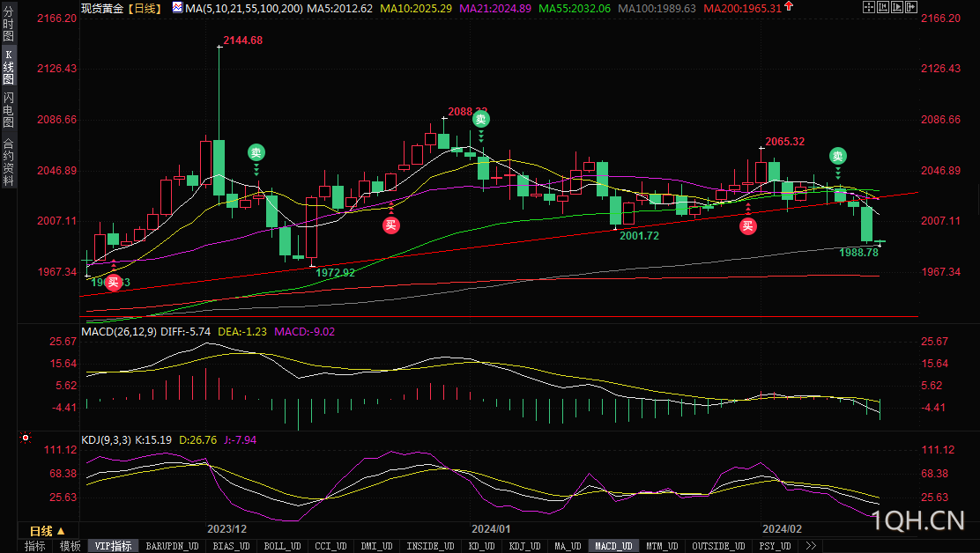The height and width of the screenshot is (553, 980).
Task: Click the MACD:-9.02 value
Action: 304,331
